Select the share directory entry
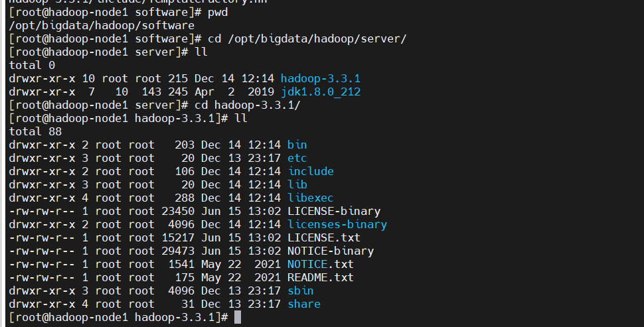The image size is (644, 327). (x=304, y=304)
